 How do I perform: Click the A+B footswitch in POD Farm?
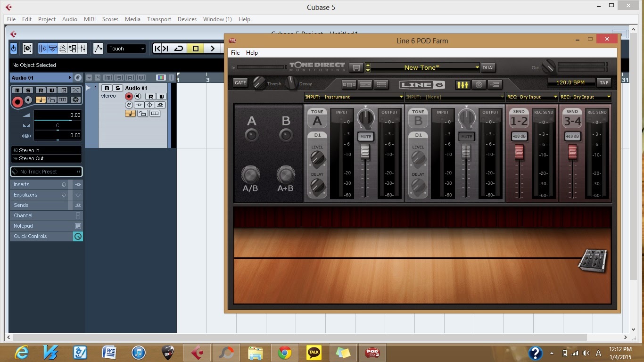pyautogui.click(x=286, y=175)
